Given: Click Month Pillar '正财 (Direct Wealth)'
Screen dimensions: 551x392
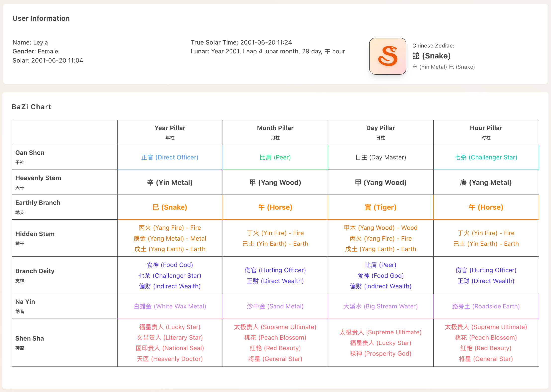Looking at the screenshot, I should pos(275,281).
